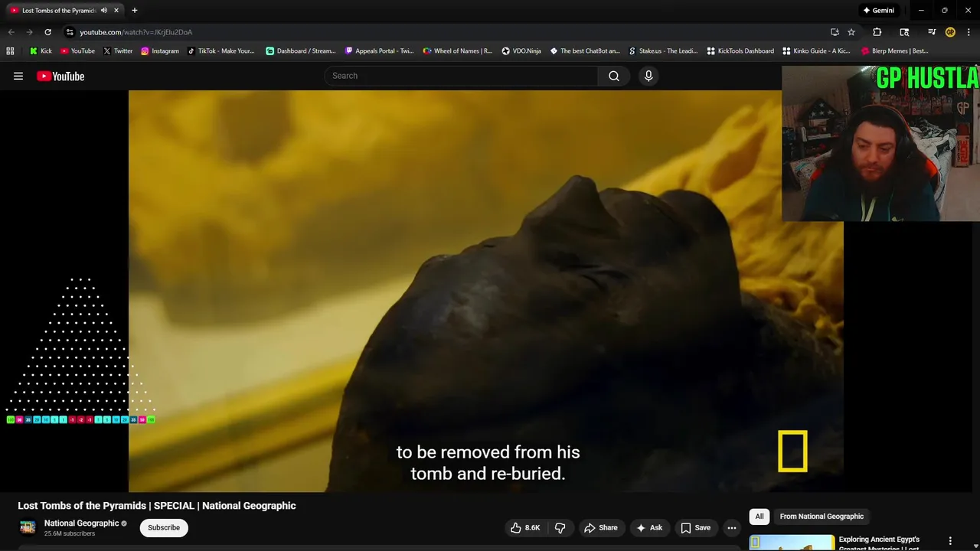The image size is (980, 551).
Task: Open the National Geographic channel name link
Action: pyautogui.click(x=81, y=523)
